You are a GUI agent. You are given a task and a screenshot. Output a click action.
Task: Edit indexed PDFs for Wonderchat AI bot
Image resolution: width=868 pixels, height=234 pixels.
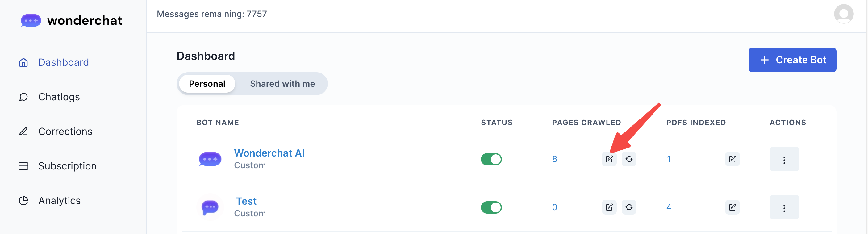[732, 159]
